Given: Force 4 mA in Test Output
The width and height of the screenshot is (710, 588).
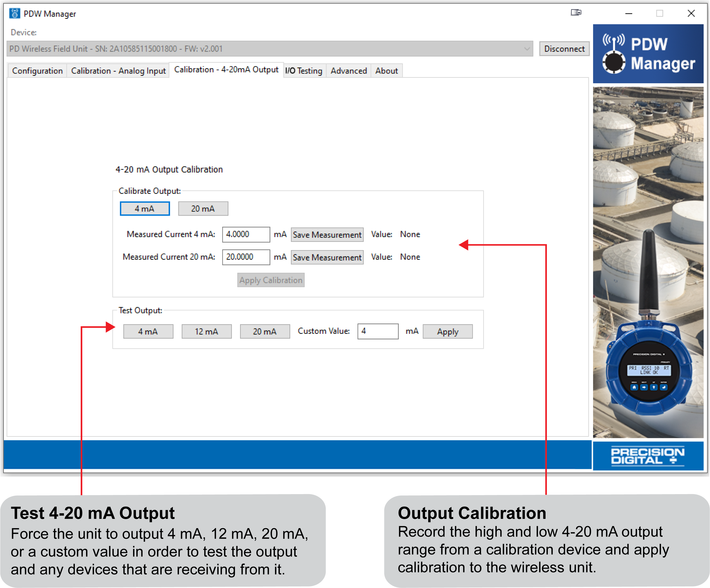Looking at the screenshot, I should tap(148, 332).
